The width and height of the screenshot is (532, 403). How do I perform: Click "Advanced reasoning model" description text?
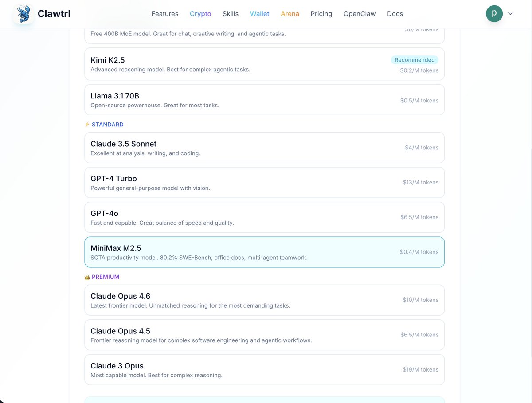(170, 70)
